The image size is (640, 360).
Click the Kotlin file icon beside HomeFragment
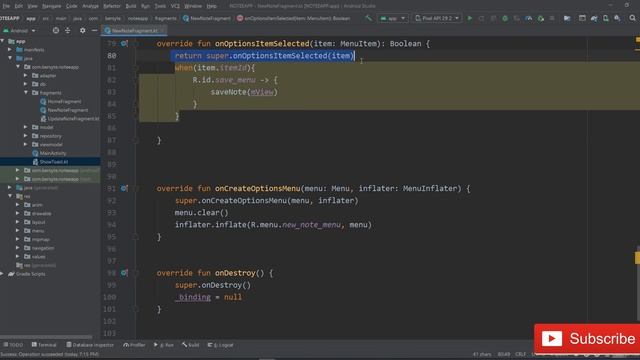[x=43, y=101]
